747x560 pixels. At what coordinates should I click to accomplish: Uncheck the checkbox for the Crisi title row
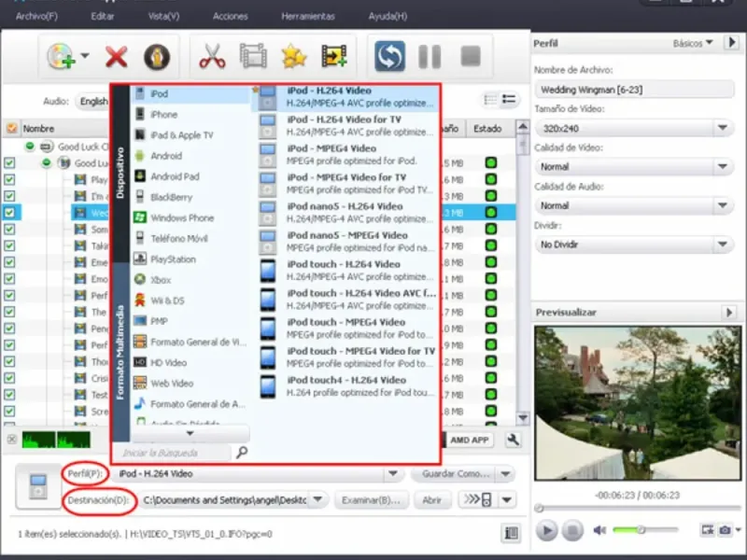pyautogui.click(x=9, y=378)
